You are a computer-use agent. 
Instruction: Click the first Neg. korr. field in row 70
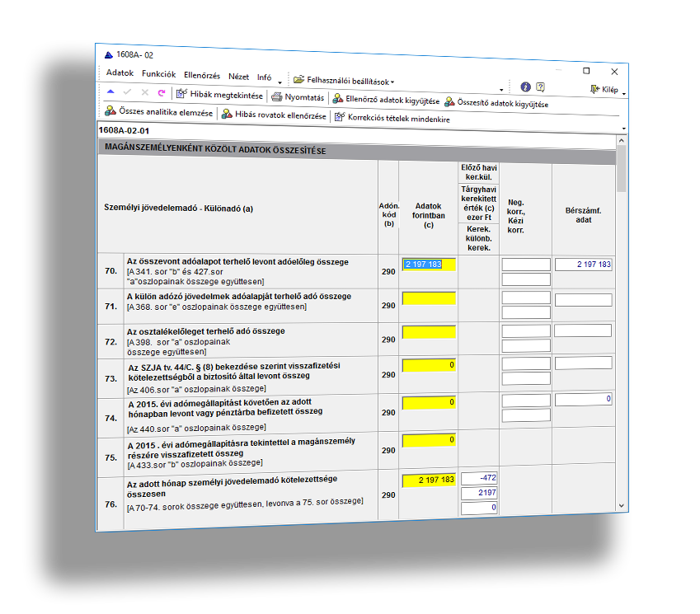pyautogui.click(x=526, y=265)
